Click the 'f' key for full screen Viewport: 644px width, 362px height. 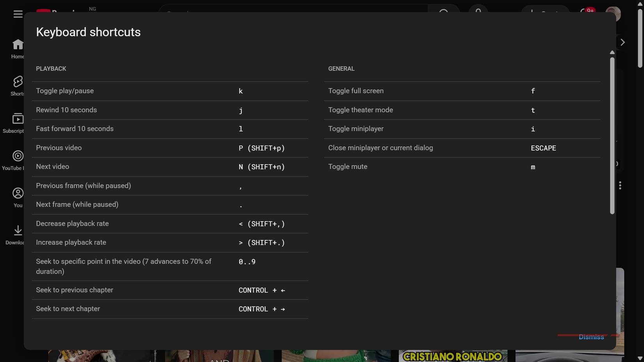[x=533, y=91]
